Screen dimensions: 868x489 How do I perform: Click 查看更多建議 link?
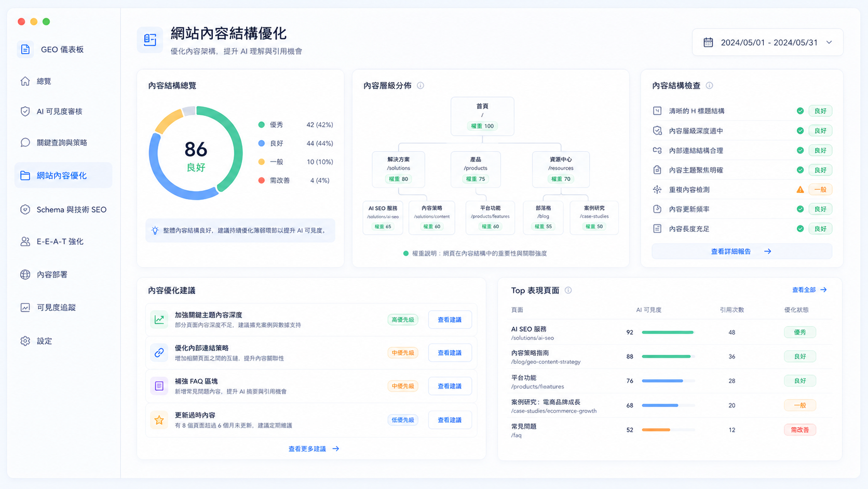coord(314,449)
